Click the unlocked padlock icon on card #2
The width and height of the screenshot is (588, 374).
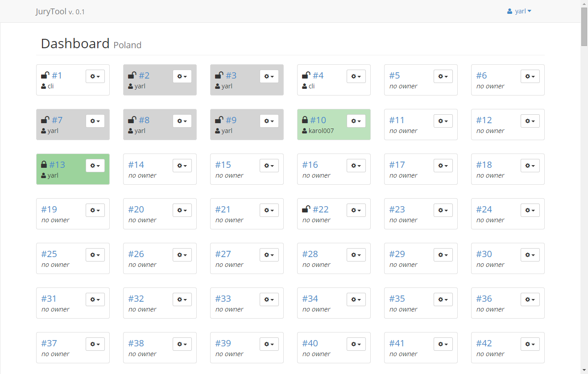point(132,75)
